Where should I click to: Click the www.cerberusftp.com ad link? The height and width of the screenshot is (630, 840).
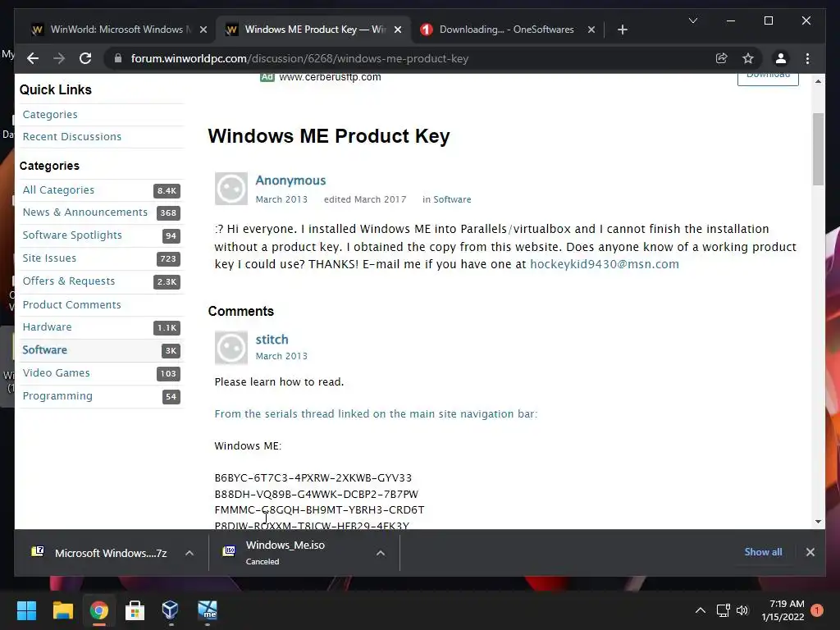330,77
